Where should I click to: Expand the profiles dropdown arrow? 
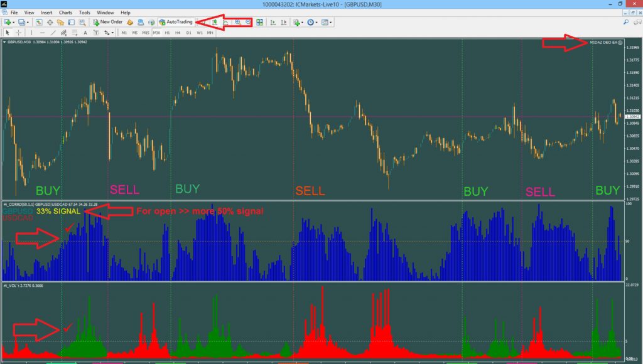coord(28,22)
